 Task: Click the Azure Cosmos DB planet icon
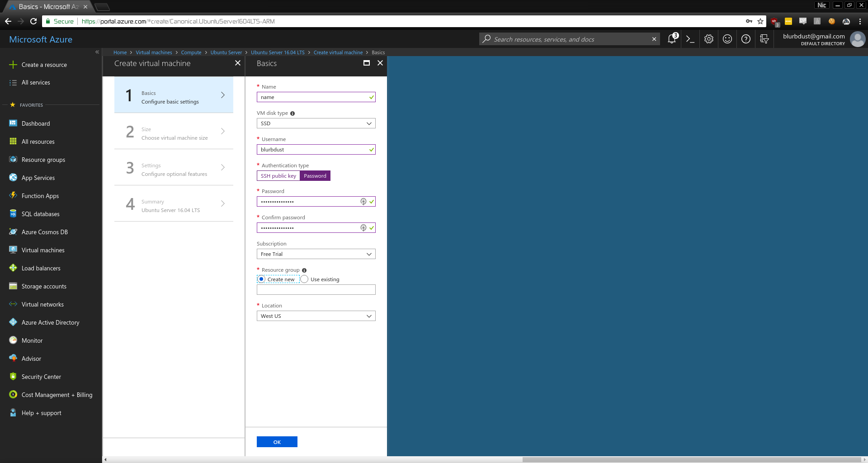click(13, 232)
